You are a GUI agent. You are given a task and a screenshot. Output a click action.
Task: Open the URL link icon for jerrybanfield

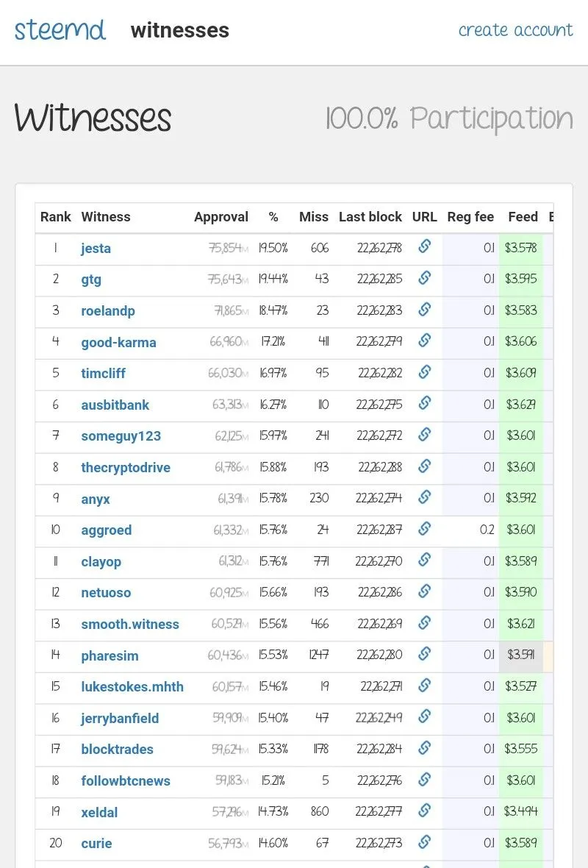click(x=424, y=716)
